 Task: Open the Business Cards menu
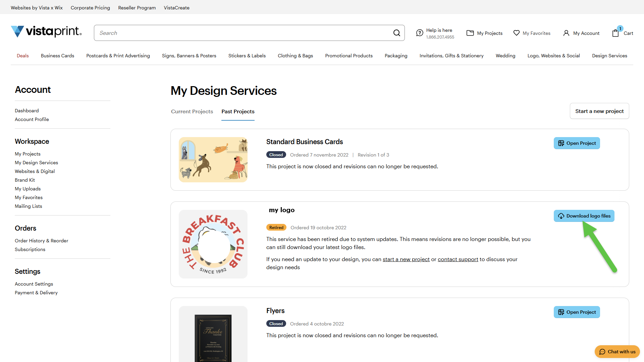pyautogui.click(x=57, y=56)
